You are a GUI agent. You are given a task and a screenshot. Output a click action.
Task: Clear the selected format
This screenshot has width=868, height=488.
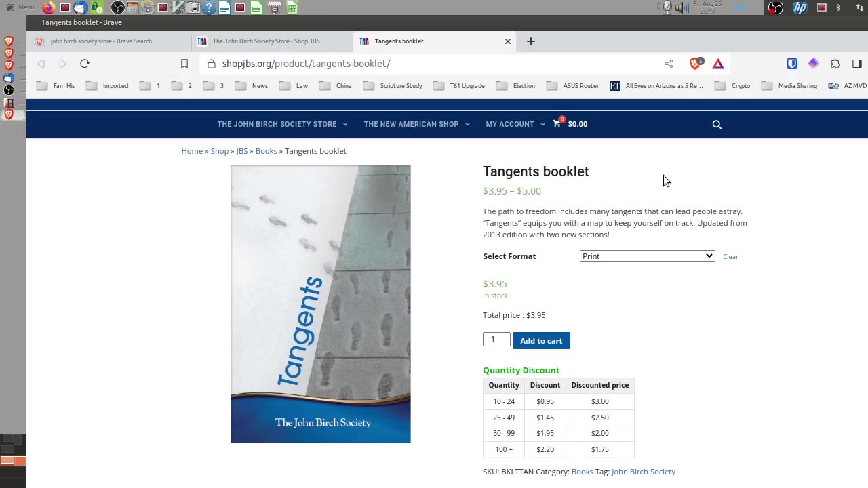pos(730,256)
